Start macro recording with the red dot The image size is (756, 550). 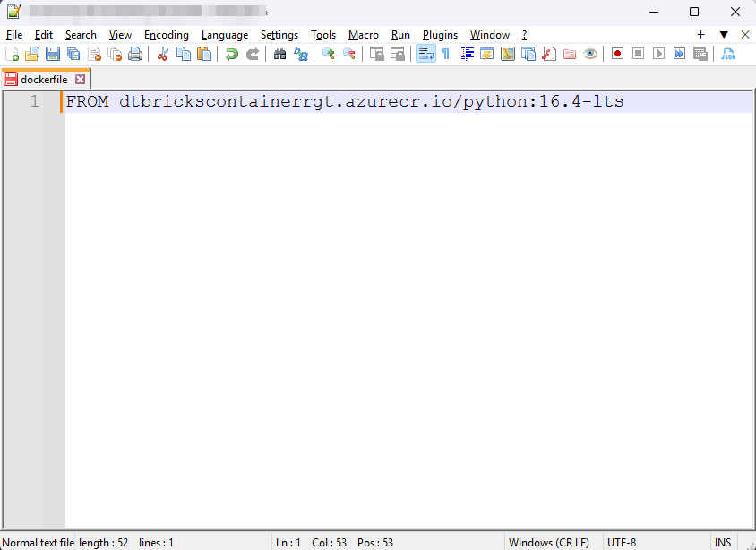[617, 54]
